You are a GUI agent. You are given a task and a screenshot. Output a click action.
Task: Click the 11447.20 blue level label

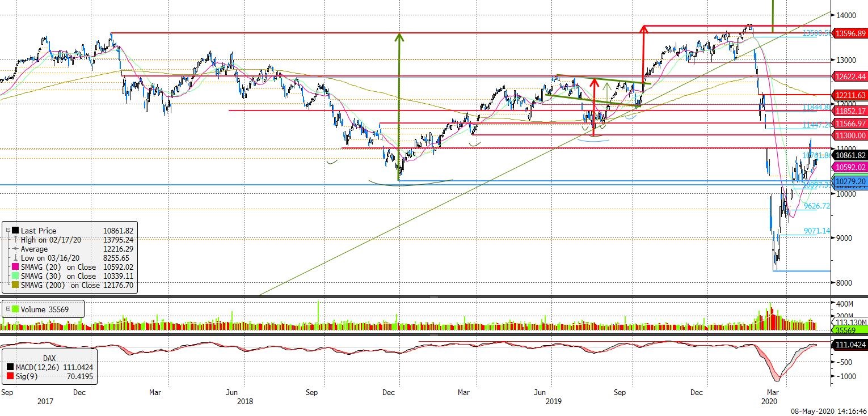click(816, 124)
